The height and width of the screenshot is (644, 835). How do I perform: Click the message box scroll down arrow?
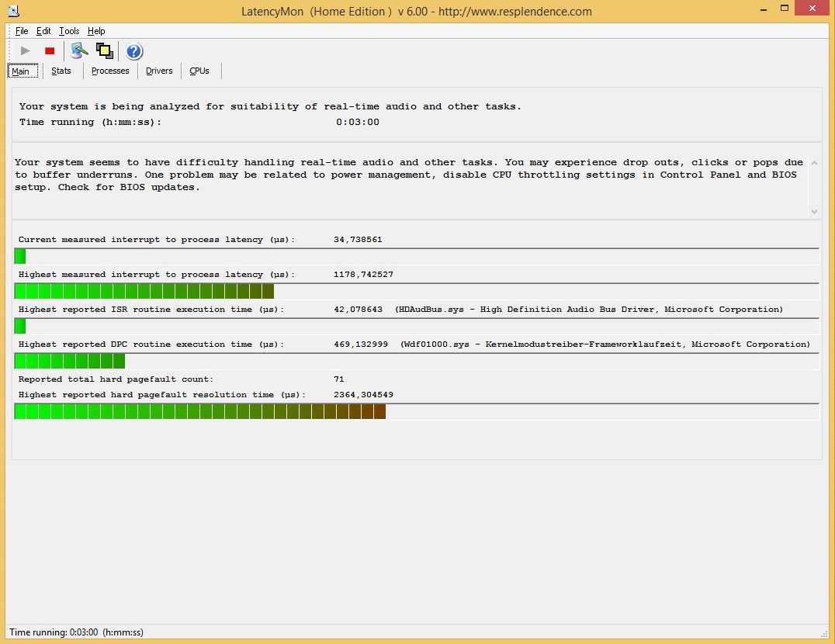[x=814, y=211]
